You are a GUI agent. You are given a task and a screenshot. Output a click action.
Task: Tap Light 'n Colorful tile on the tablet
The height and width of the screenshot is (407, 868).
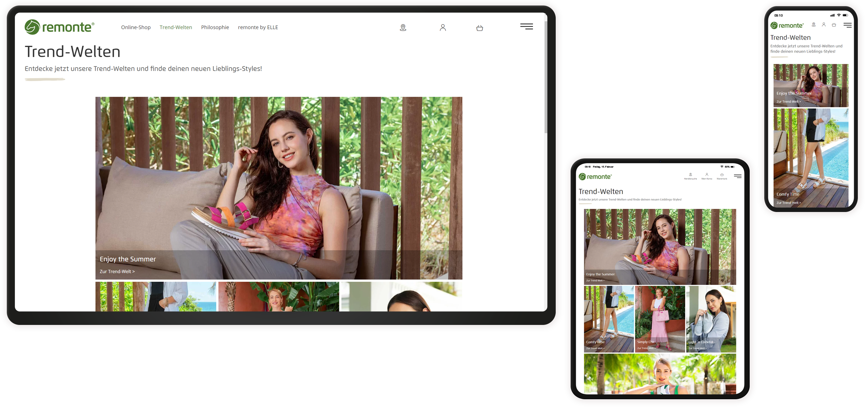[x=711, y=319]
